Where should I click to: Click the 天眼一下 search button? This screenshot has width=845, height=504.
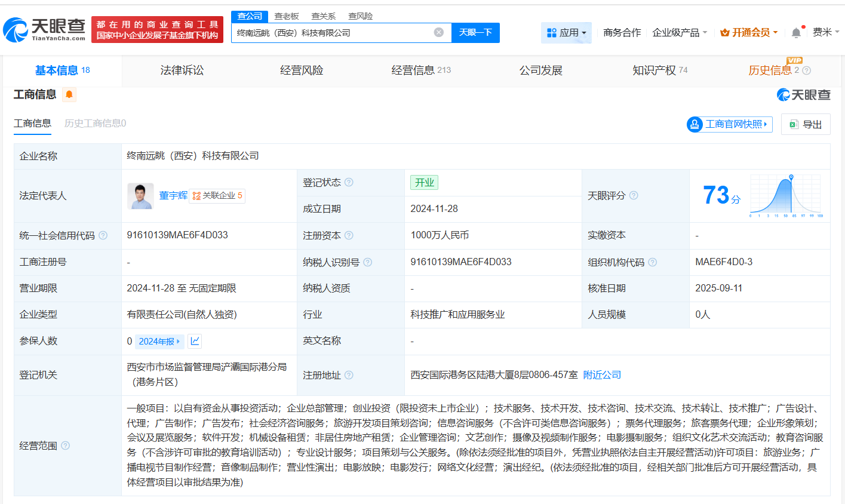475,33
